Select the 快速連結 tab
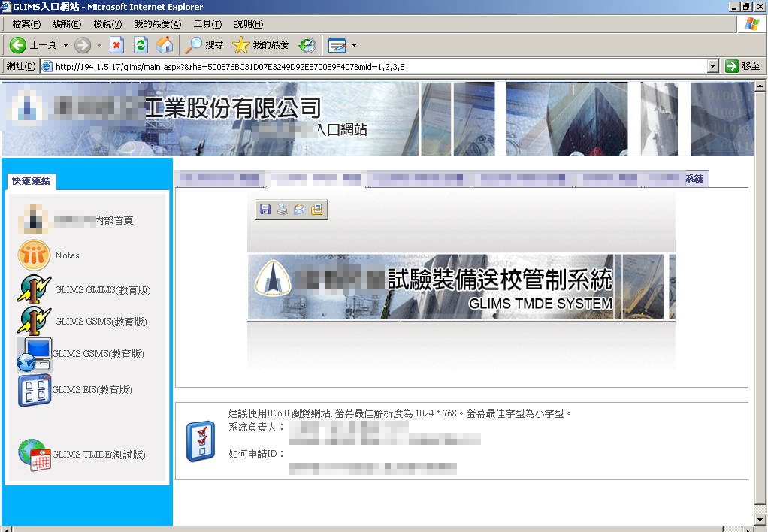The height and width of the screenshot is (532, 768). [31, 180]
